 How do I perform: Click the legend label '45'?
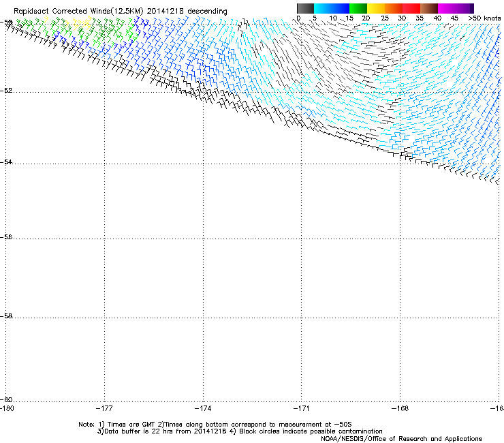click(x=454, y=18)
